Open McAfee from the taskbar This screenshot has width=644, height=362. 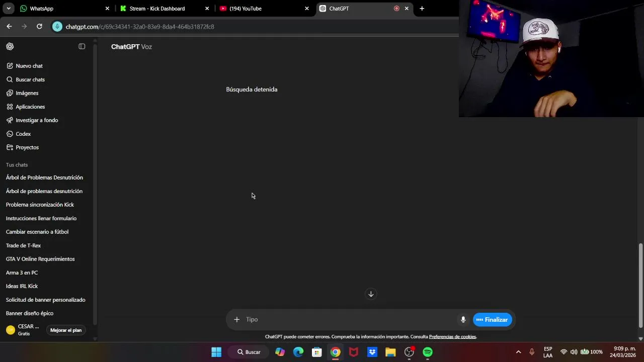tap(354, 352)
